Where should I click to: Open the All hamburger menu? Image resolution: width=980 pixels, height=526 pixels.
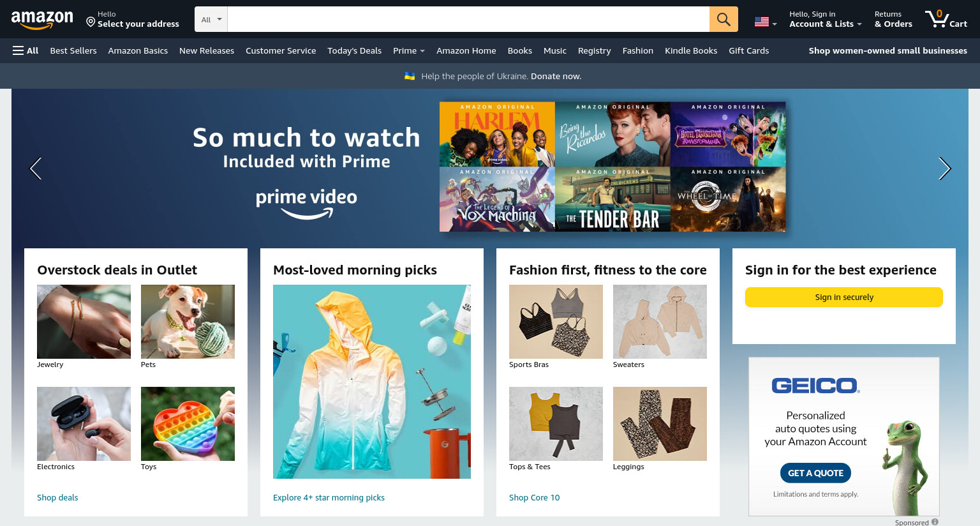[26, 50]
